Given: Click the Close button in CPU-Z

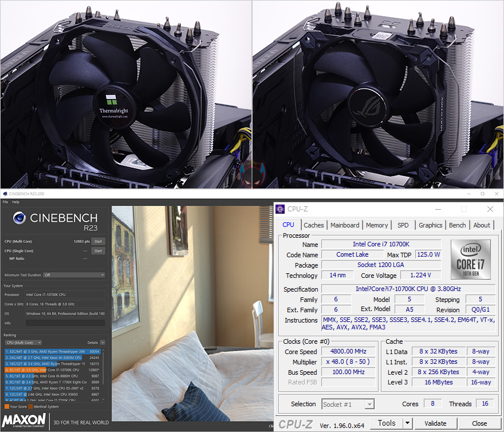Looking at the screenshot, I should (x=479, y=423).
